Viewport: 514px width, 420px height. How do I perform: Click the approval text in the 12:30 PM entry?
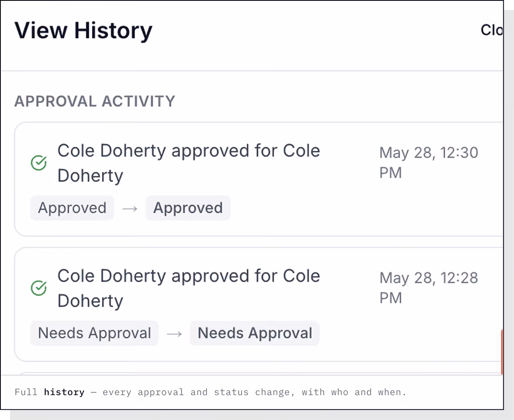tap(189, 163)
